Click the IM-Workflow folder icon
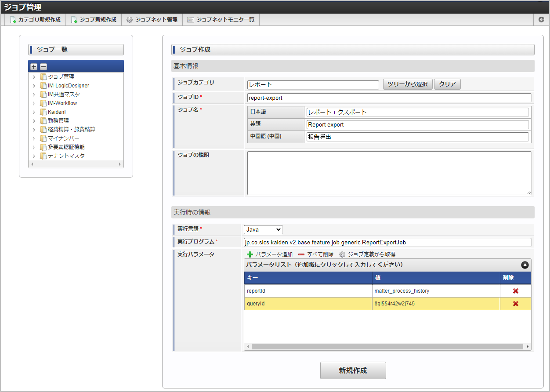The height and width of the screenshot is (392, 550). pyautogui.click(x=43, y=103)
